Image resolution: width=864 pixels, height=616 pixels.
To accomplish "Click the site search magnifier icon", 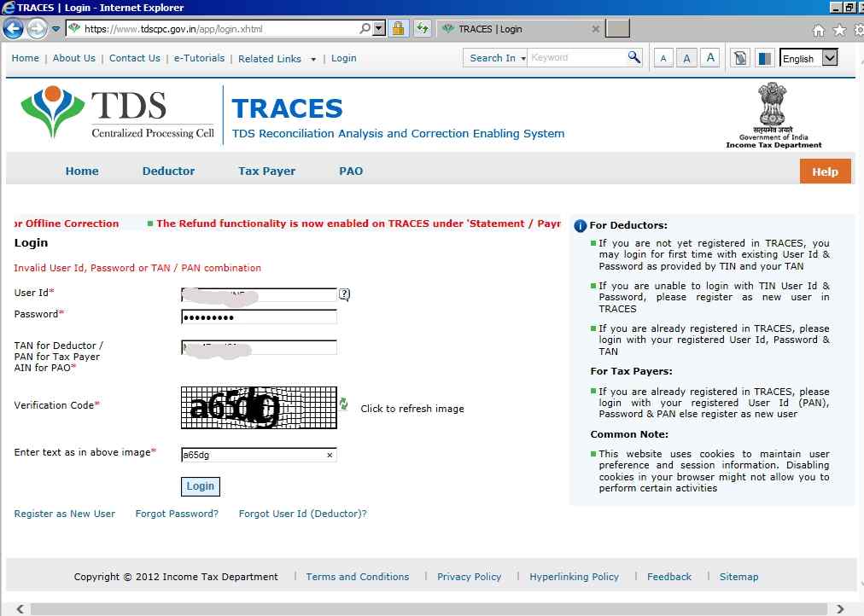I will pyautogui.click(x=634, y=57).
